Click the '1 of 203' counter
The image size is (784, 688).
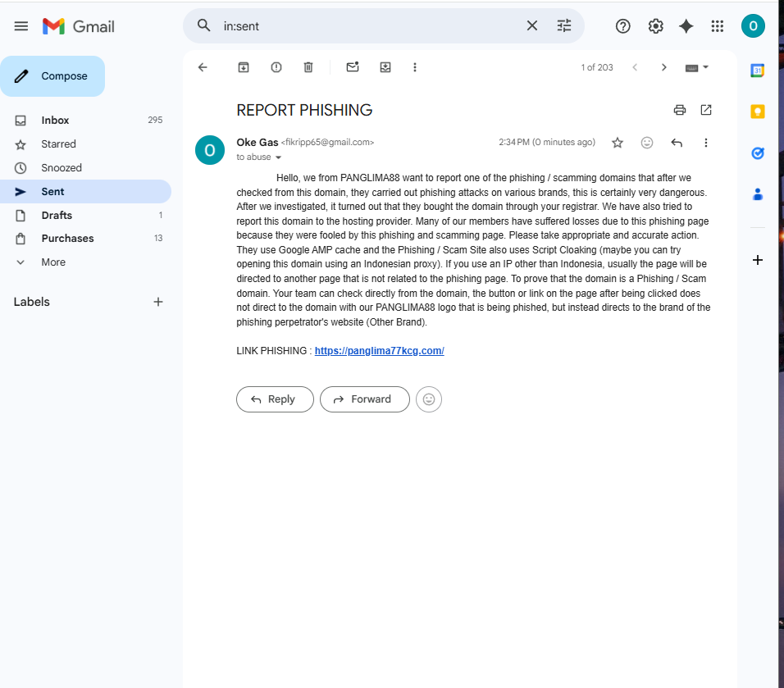596,67
